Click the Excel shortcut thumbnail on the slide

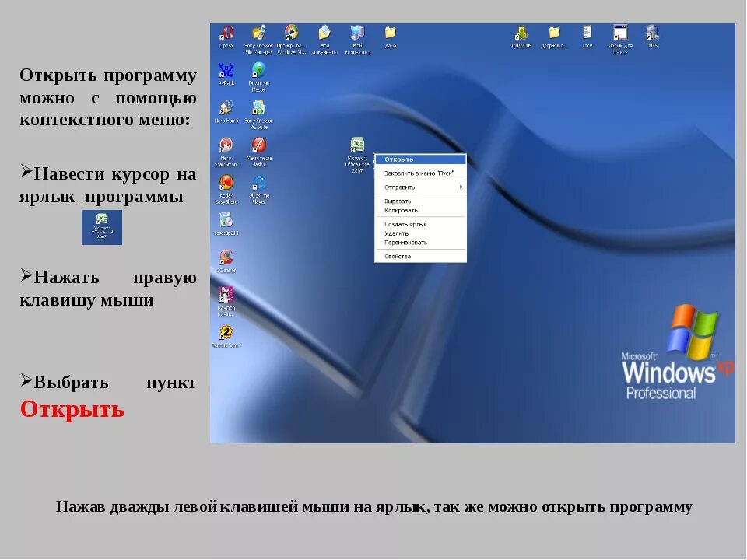click(102, 228)
